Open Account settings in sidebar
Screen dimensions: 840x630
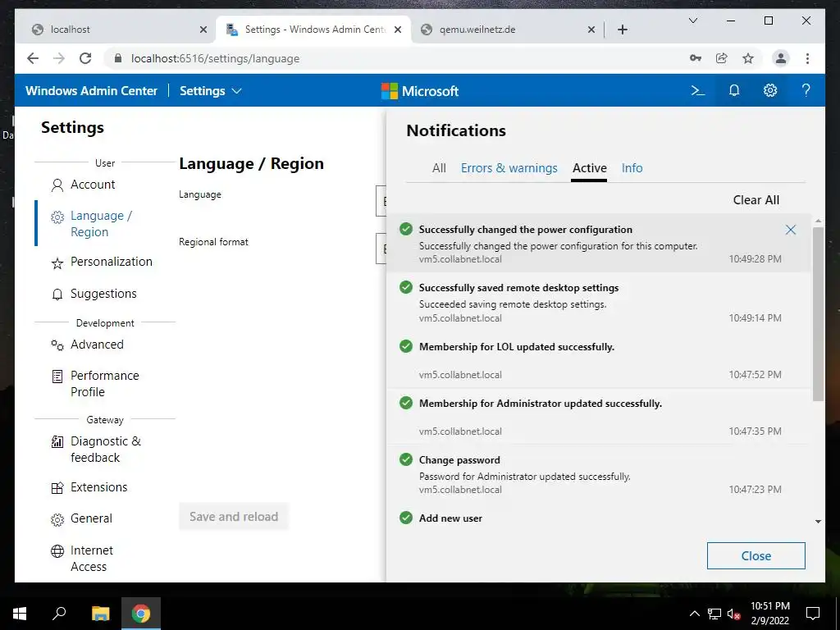pyautogui.click(x=93, y=185)
